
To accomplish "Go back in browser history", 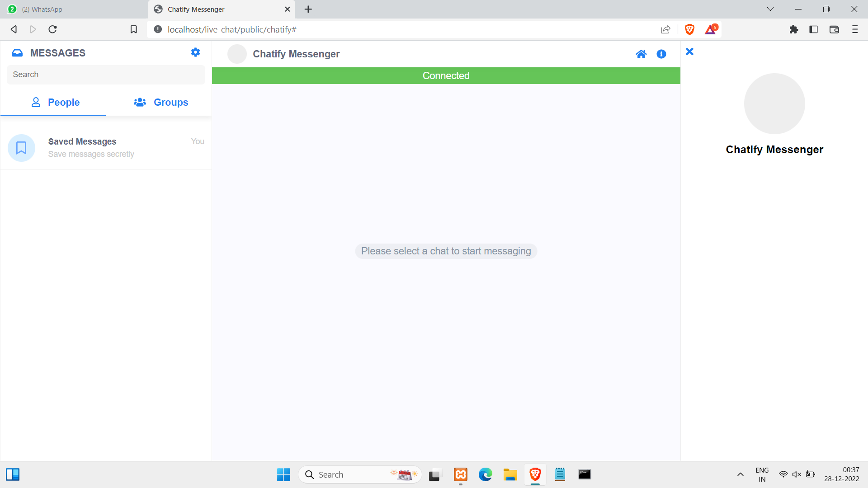I will click(14, 29).
